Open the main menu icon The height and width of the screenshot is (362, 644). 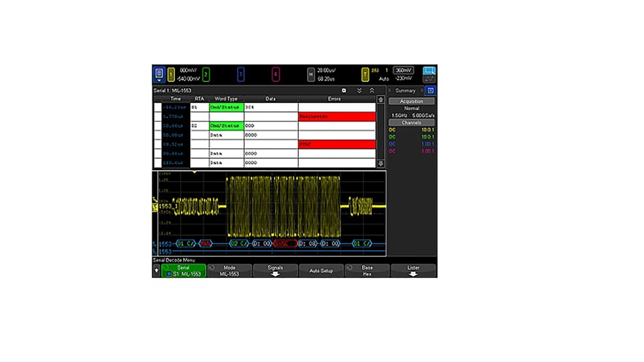click(x=159, y=74)
